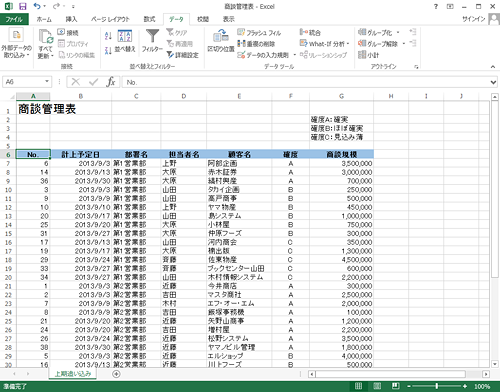Collapse the ribbon with the chevron arrow
Screen dimensions: 500x392
click(493, 67)
